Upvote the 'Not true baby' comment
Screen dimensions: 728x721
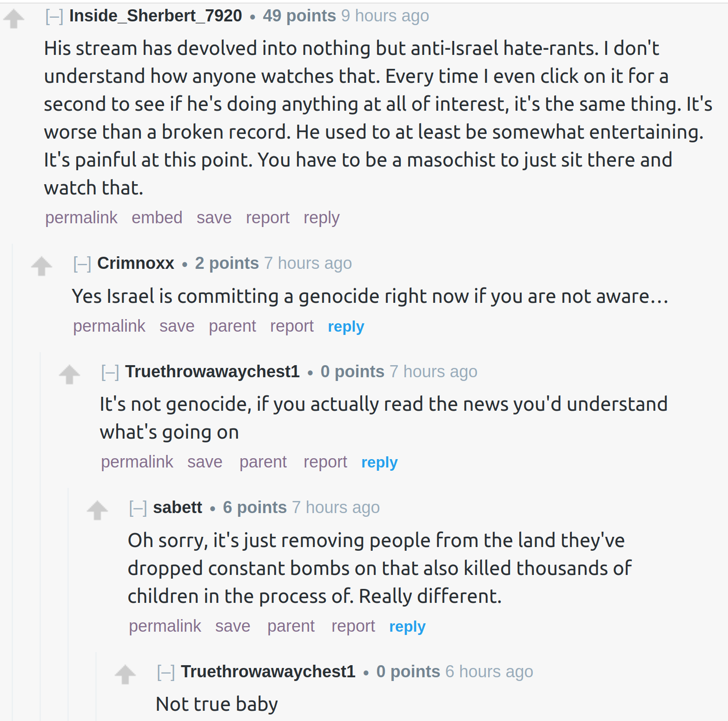click(x=126, y=674)
